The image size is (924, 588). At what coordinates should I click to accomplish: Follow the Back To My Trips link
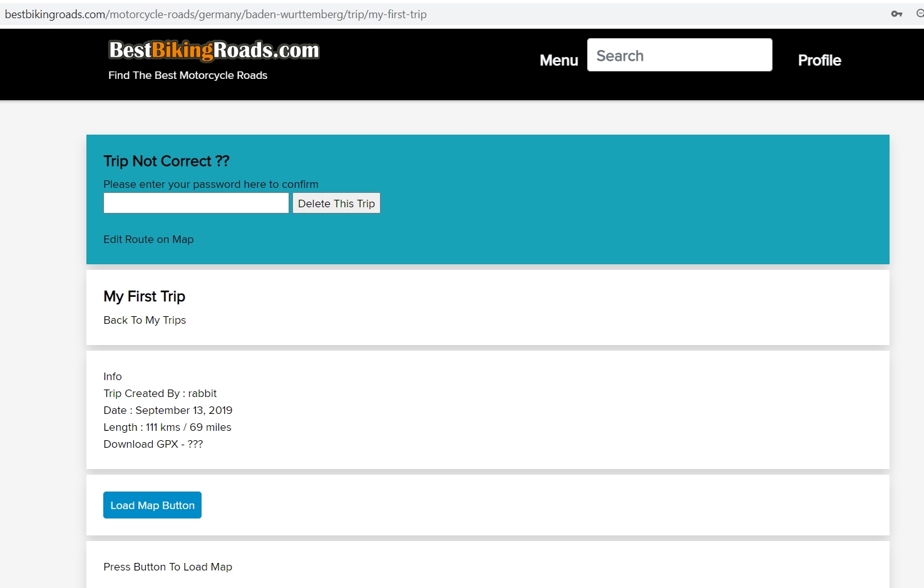[145, 320]
